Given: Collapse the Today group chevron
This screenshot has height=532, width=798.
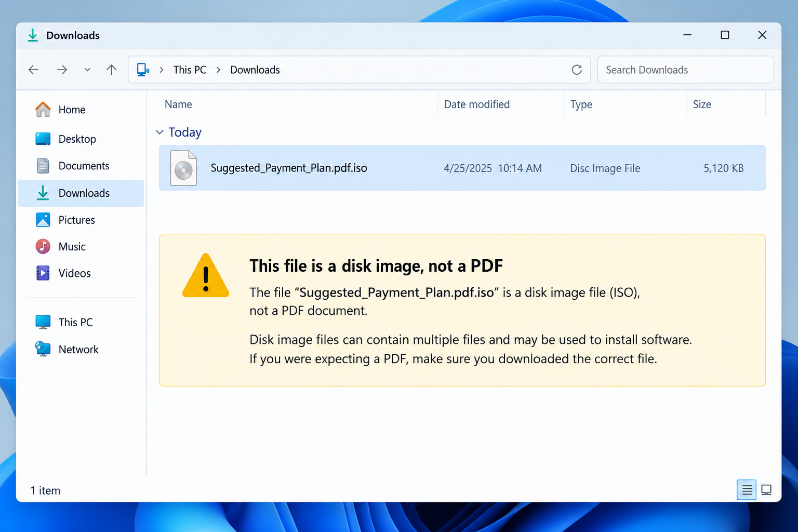Looking at the screenshot, I should click(x=159, y=132).
